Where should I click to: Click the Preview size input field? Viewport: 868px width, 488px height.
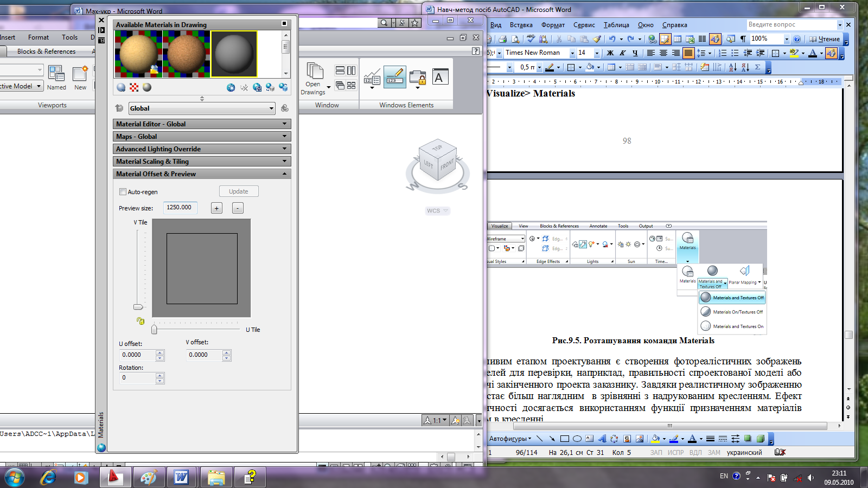[181, 208]
